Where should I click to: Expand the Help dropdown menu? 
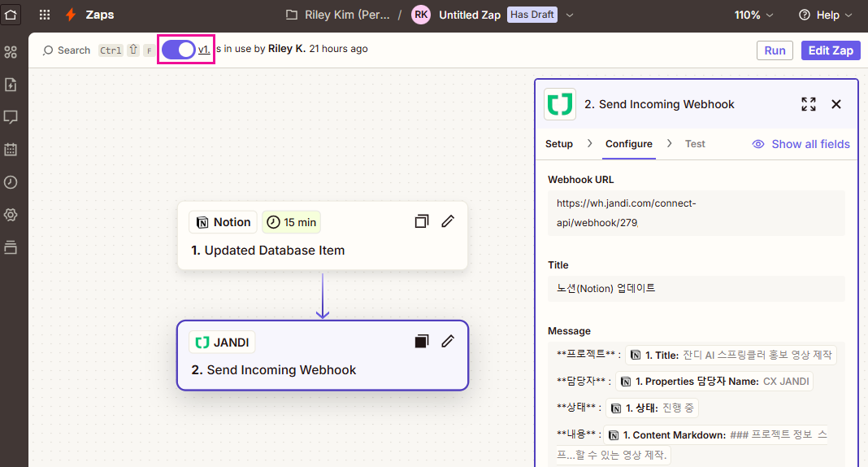point(825,15)
